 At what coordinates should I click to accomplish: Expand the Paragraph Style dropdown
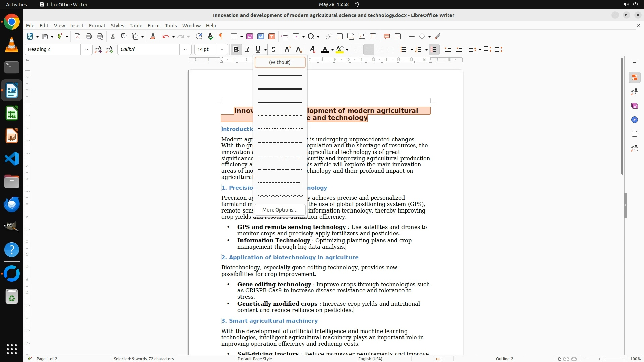coord(86,49)
